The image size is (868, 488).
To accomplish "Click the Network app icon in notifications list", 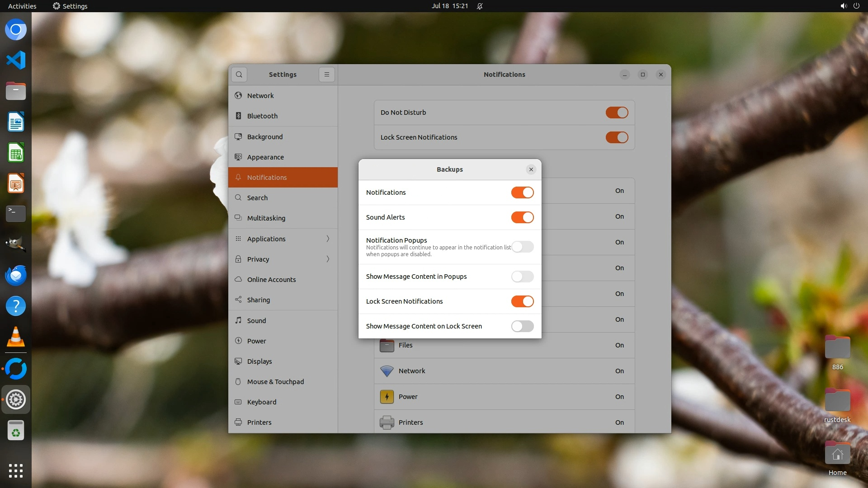I will [x=387, y=371].
